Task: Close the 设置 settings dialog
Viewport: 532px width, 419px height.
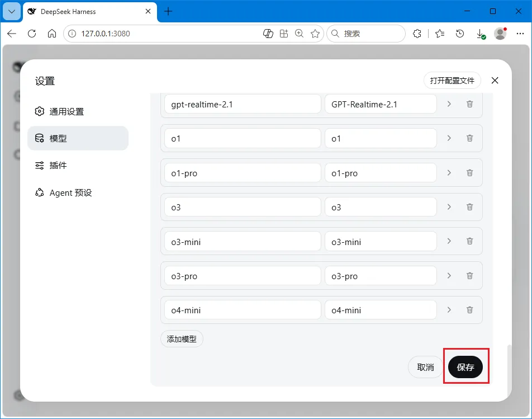Action: [495, 81]
